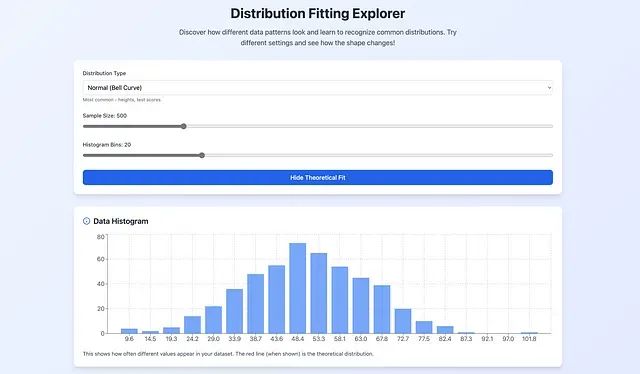The image size is (640, 374).
Task: Click Hide Theoretical Fit button
Action: (318, 178)
